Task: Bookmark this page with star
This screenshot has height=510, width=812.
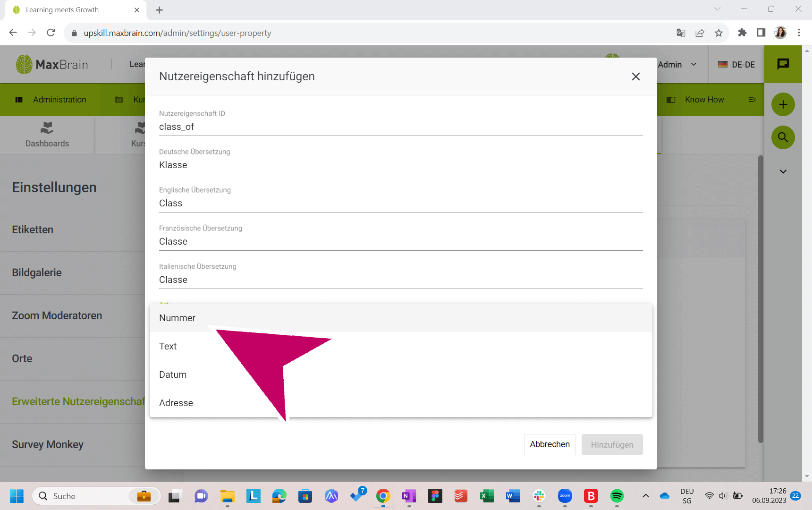Action: click(719, 33)
